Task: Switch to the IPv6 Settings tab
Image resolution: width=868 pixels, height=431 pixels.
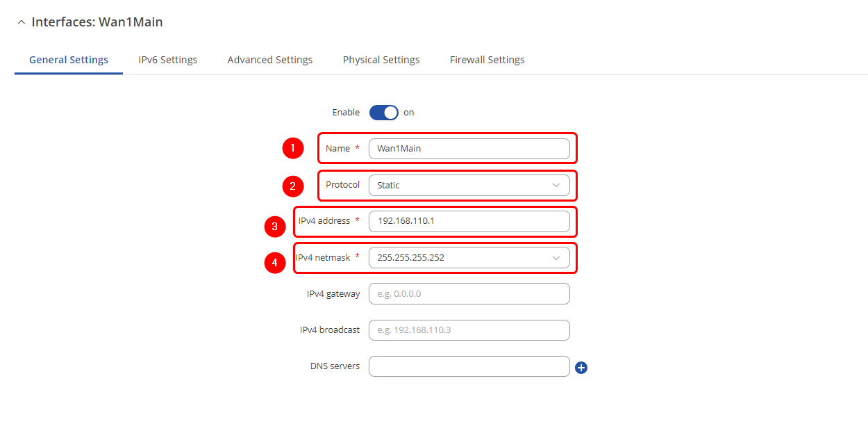Action: tap(167, 60)
